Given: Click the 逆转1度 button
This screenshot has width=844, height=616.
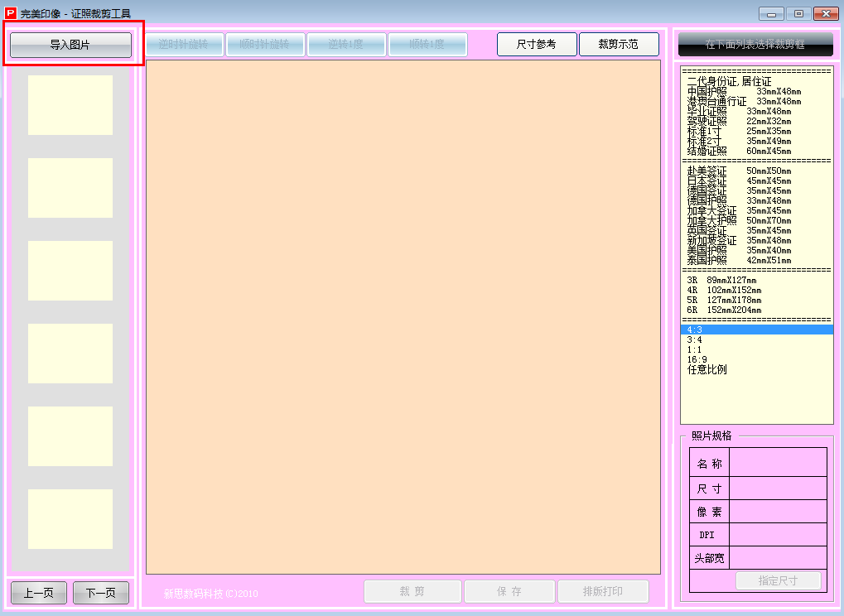Looking at the screenshot, I should click(x=346, y=44).
